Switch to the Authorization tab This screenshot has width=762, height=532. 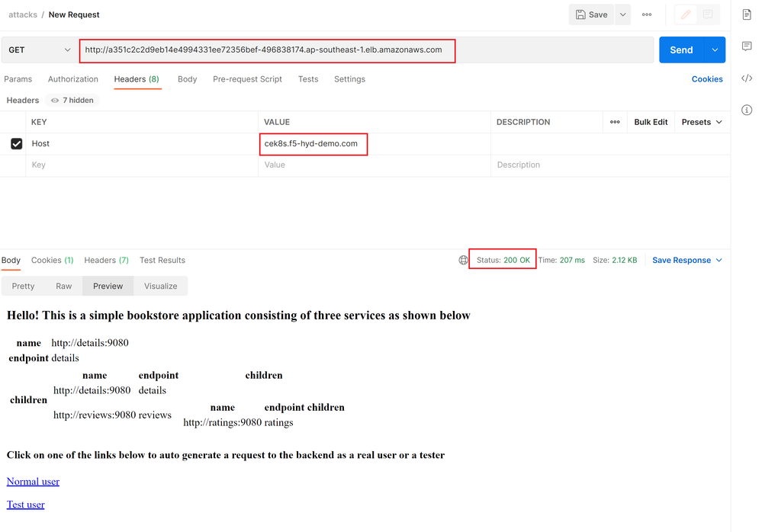coord(73,79)
